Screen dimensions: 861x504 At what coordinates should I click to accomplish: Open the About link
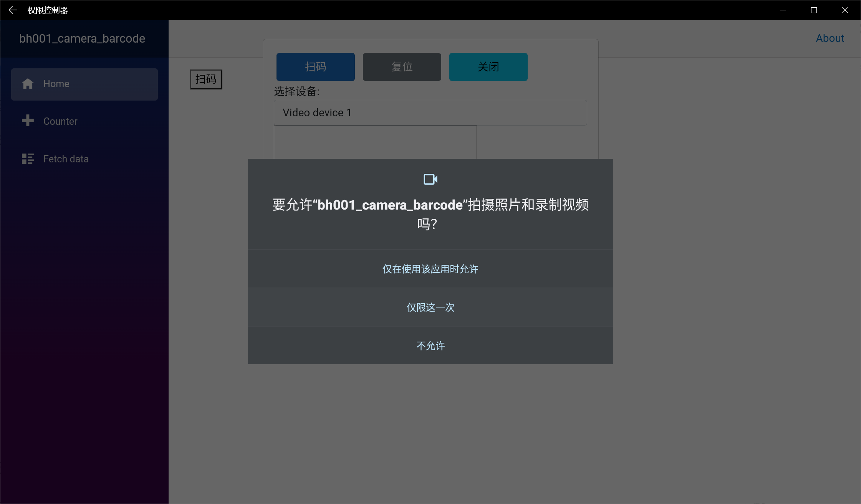(830, 38)
